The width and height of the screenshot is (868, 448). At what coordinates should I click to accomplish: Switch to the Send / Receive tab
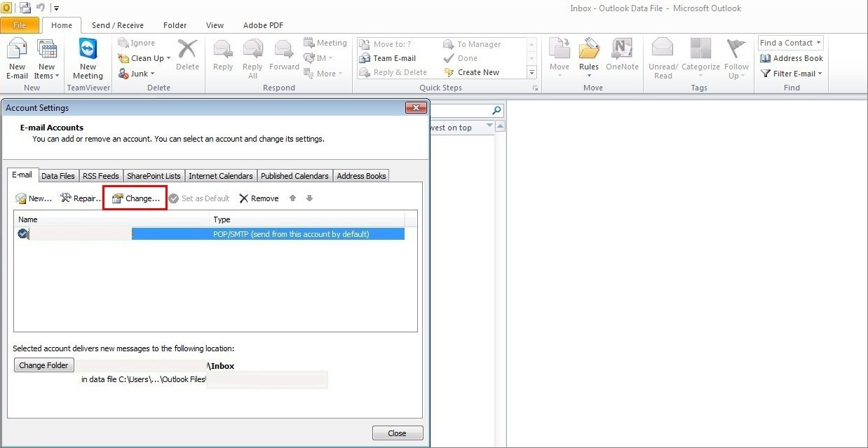click(118, 25)
